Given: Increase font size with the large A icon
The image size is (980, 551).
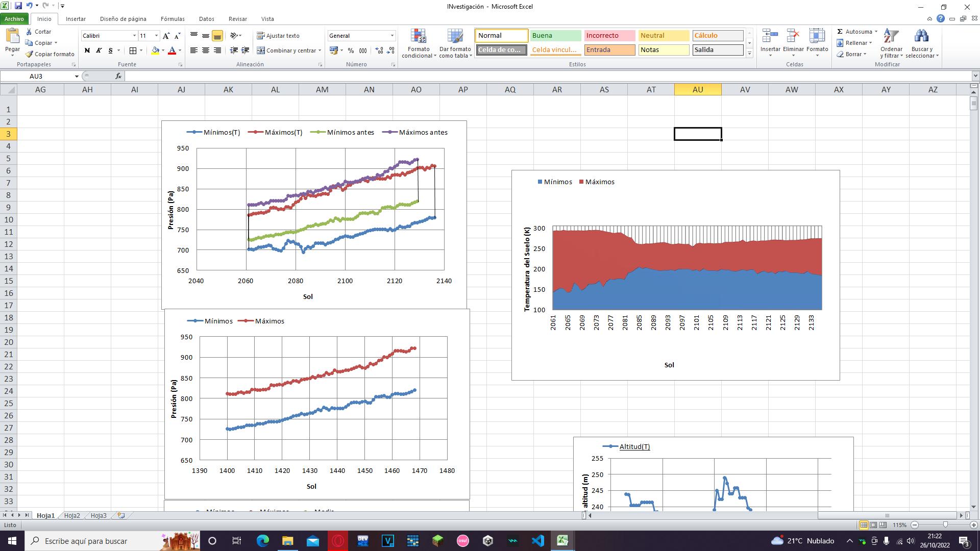Looking at the screenshot, I should pyautogui.click(x=166, y=36).
